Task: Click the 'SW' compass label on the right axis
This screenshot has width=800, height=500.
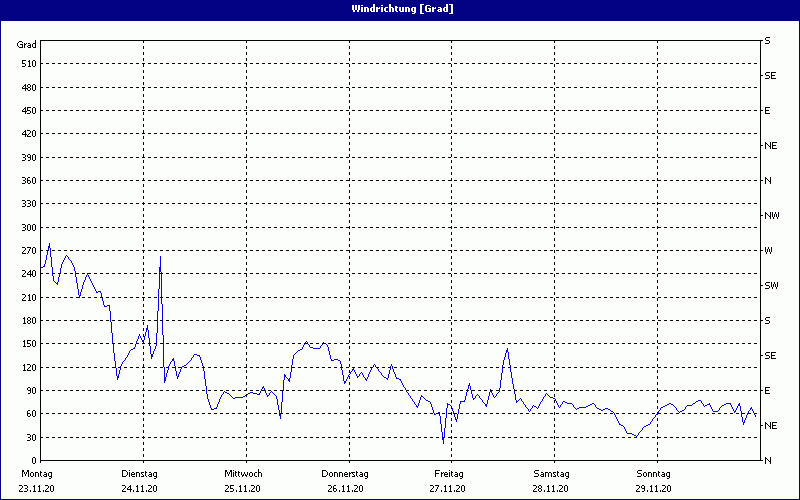Action: 771,286
